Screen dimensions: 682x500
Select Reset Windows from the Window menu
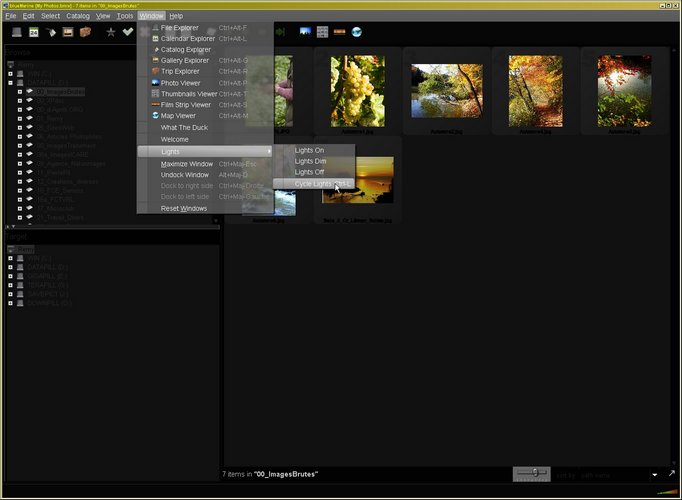[184, 208]
